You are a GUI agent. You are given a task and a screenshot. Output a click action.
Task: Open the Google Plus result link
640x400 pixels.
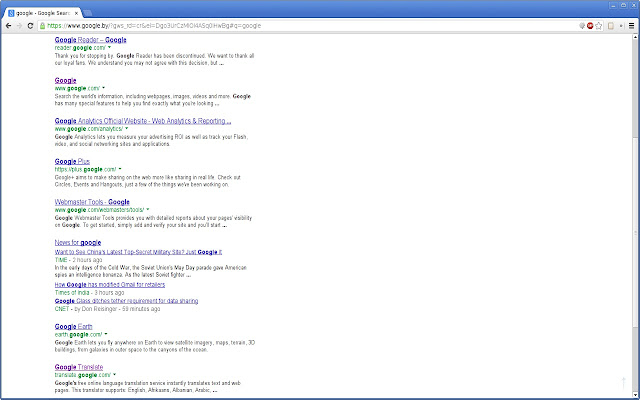tap(72, 161)
